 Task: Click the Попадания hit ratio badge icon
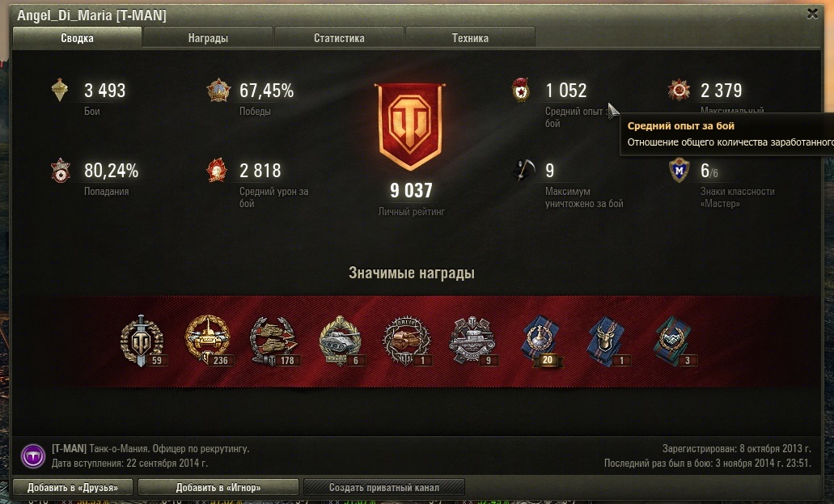pyautogui.click(x=61, y=171)
